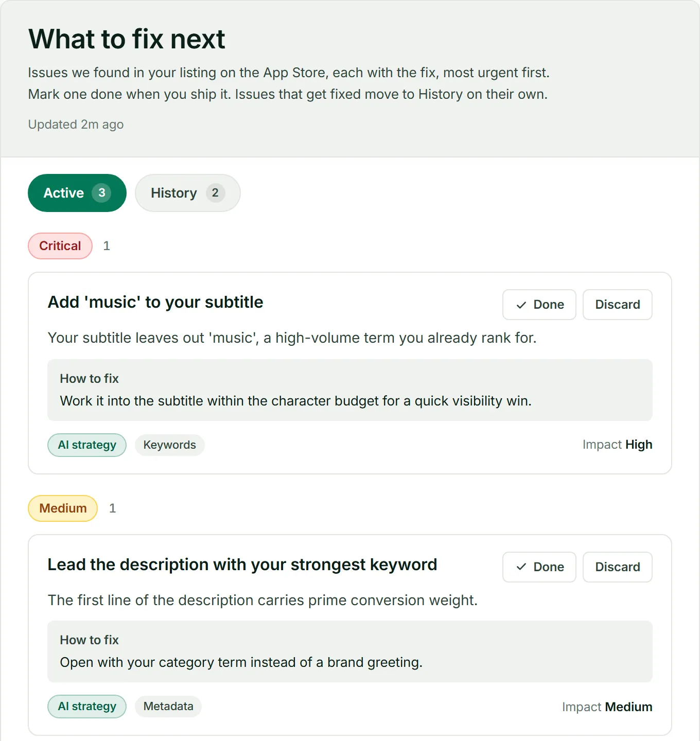Discard the 'Add music to your subtitle' issue
This screenshot has height=741, width=700.
coord(617,305)
